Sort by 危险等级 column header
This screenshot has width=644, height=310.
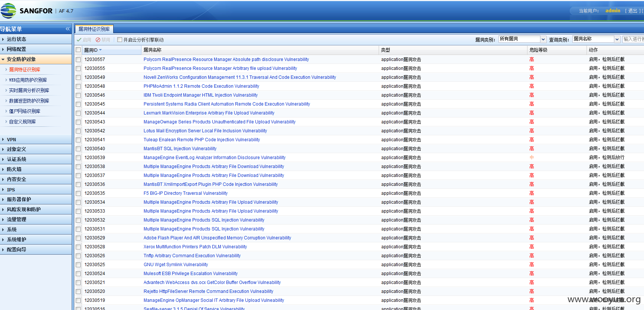click(557, 50)
